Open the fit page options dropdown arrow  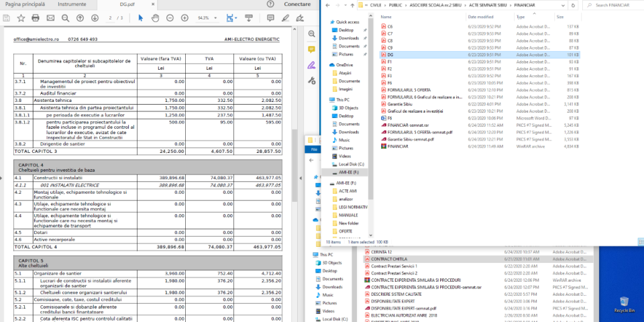[235, 18]
